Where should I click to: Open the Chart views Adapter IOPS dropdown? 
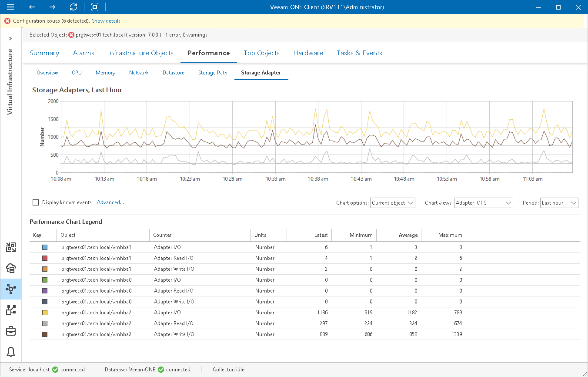pos(484,203)
